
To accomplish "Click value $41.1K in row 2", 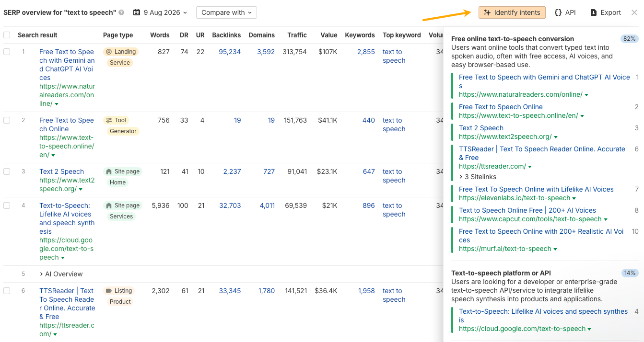I will [328, 120].
